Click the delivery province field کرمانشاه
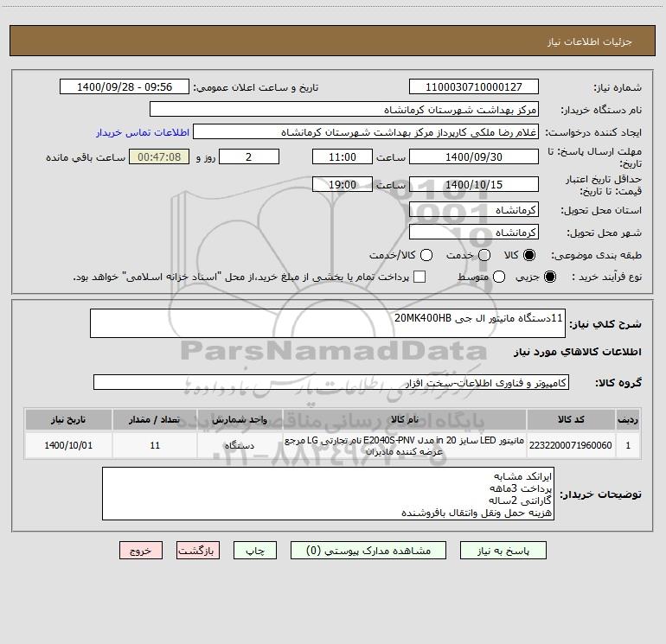The width and height of the screenshot is (666, 644). tap(474, 209)
